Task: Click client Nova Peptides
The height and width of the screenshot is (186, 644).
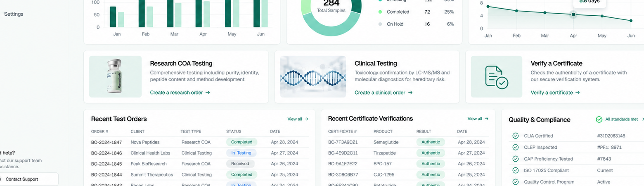Action: click(x=145, y=142)
